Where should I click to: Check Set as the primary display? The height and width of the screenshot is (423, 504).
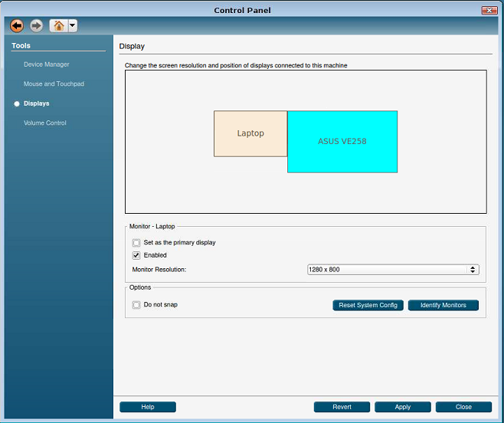pyautogui.click(x=136, y=243)
